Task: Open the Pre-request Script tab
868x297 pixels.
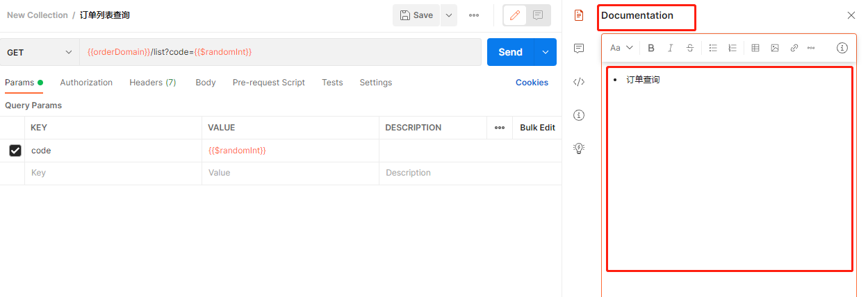Action: point(268,83)
